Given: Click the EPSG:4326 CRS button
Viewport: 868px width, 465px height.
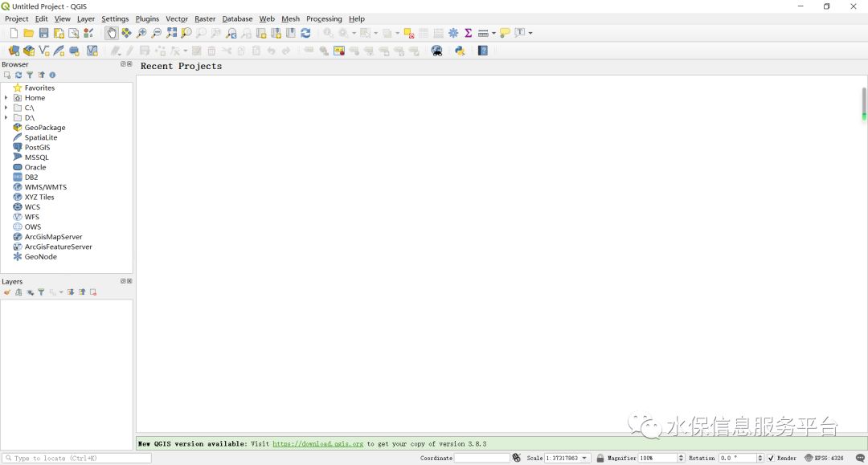Looking at the screenshot, I should click(824, 458).
